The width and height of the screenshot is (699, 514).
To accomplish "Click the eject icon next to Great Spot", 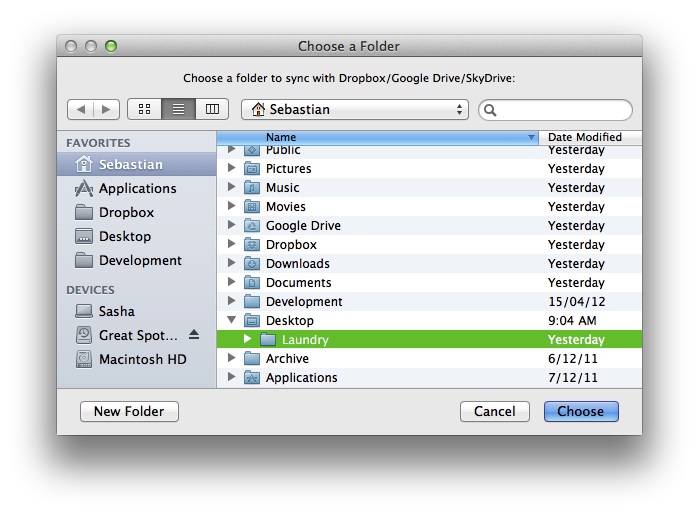I will pos(194,335).
